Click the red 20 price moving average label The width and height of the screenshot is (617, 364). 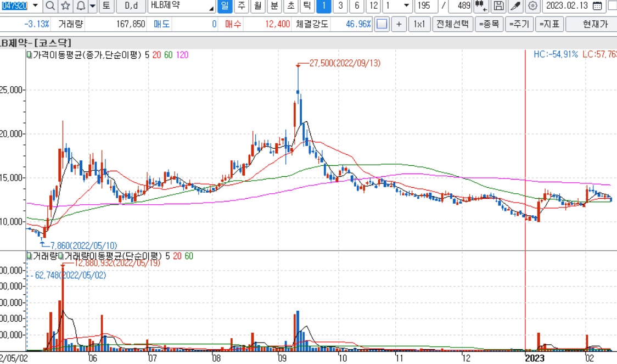coord(156,55)
